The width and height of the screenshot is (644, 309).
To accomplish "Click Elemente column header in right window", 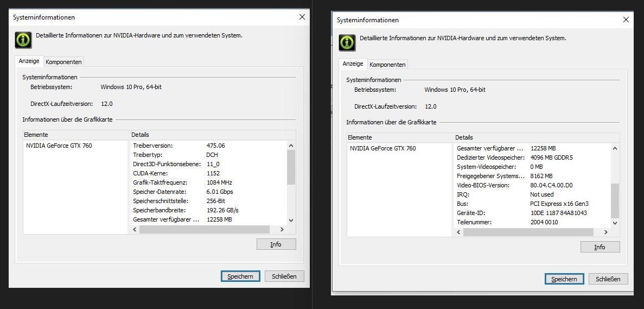I will [400, 137].
